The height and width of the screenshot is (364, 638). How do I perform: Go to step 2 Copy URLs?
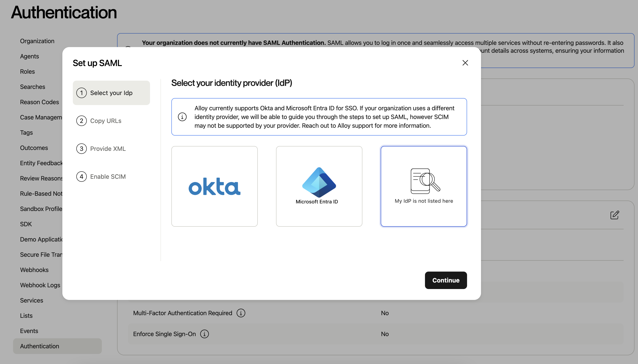click(x=106, y=121)
